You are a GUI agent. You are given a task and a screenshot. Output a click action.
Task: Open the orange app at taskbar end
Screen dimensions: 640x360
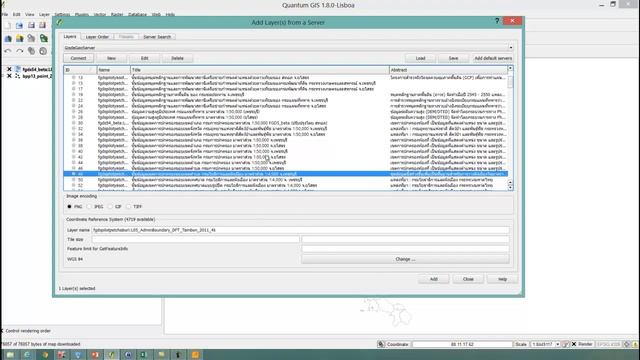tap(195, 355)
